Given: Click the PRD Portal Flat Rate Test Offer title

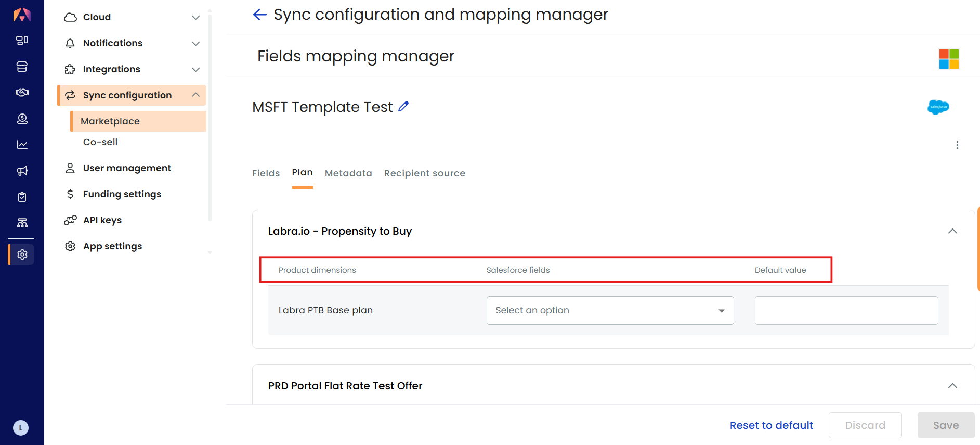Looking at the screenshot, I should [x=345, y=386].
